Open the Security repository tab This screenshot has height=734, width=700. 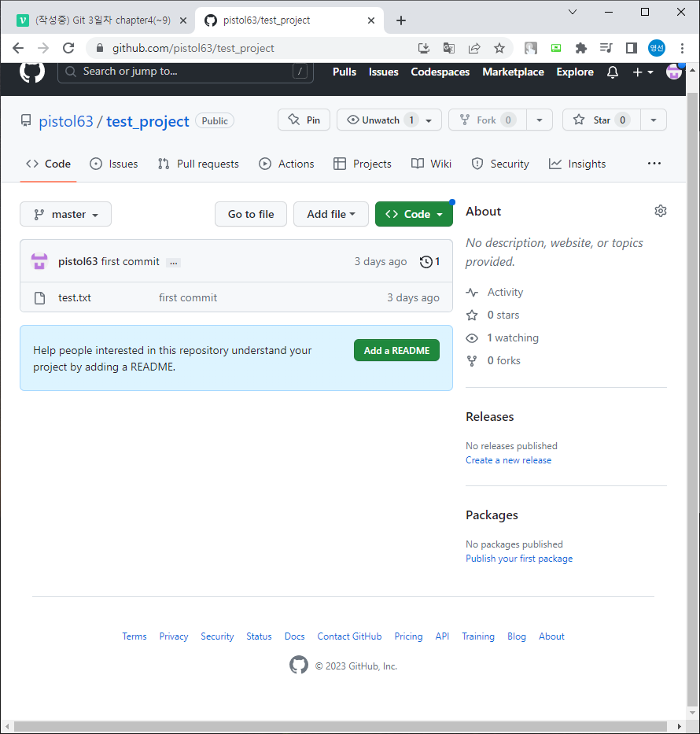point(500,164)
